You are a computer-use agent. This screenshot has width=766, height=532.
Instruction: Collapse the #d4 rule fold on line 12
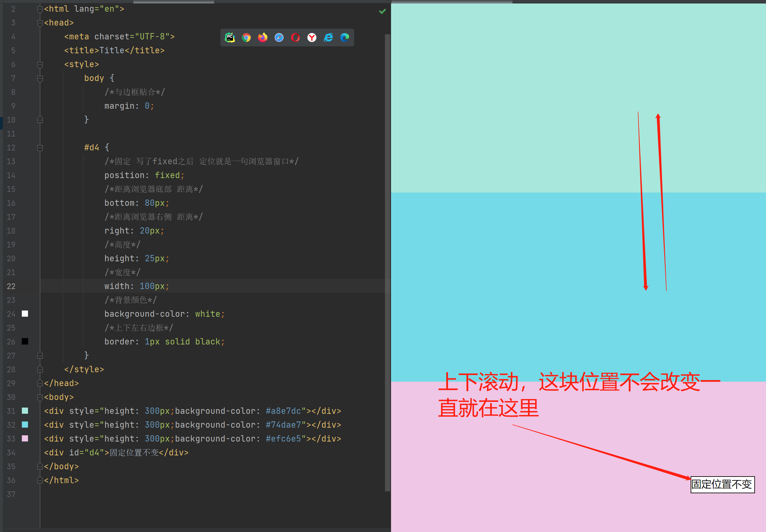click(x=40, y=148)
